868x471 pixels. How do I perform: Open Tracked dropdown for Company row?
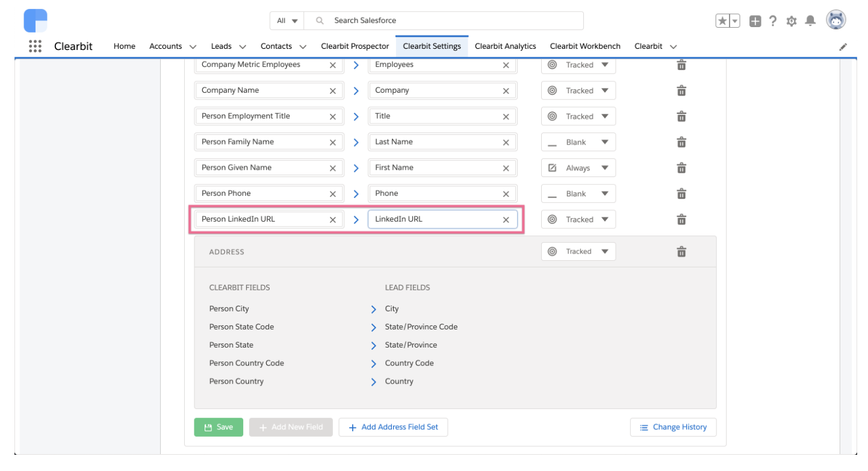click(x=578, y=90)
